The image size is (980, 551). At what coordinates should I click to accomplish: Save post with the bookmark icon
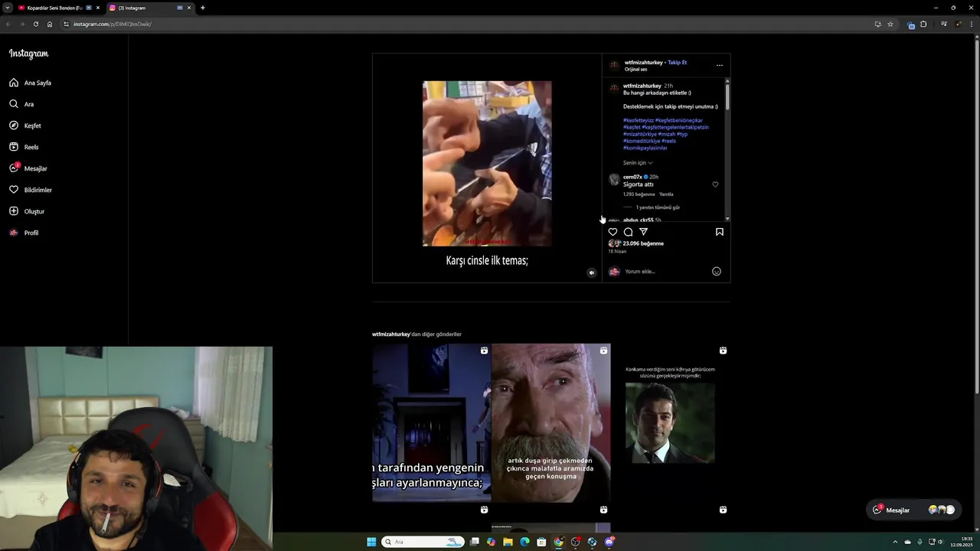(x=720, y=232)
